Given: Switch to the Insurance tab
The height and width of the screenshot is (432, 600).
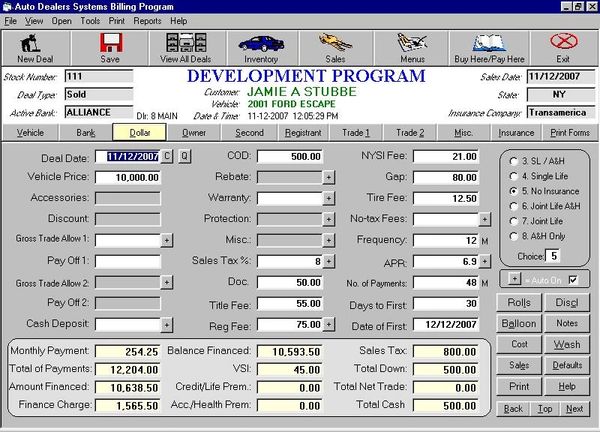Looking at the screenshot, I should pos(516,132).
